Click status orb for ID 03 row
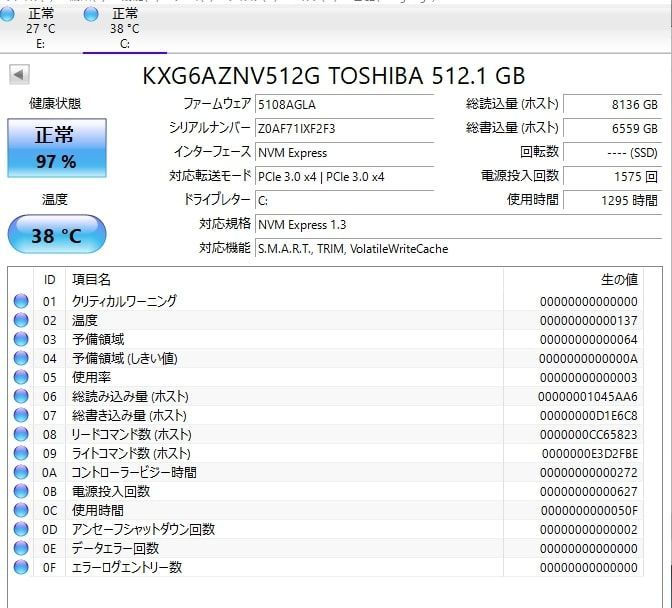672x608 pixels. (21, 339)
